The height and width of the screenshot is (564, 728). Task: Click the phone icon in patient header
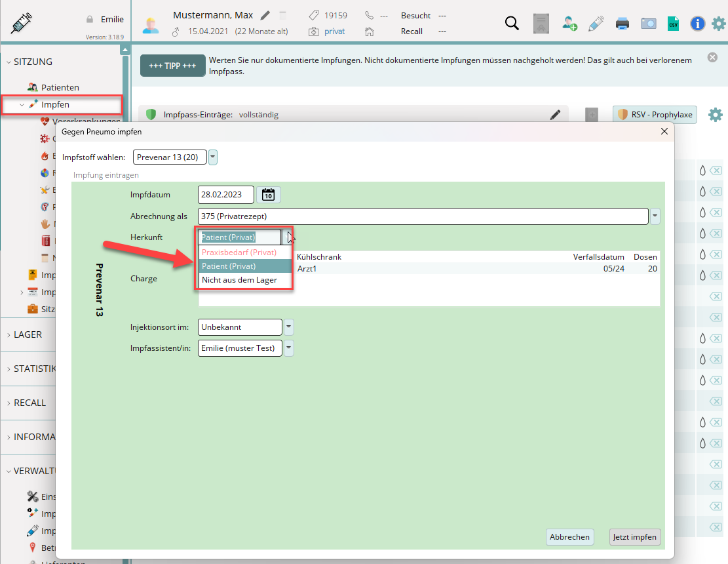click(x=369, y=15)
